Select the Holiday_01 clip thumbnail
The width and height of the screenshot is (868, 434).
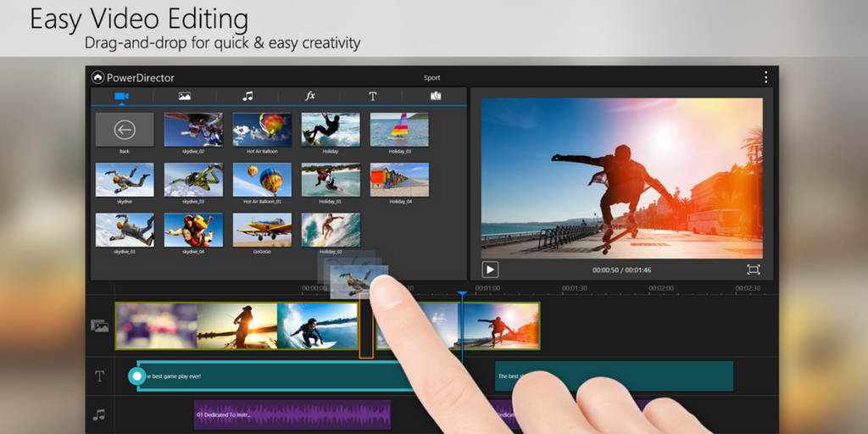tap(331, 180)
